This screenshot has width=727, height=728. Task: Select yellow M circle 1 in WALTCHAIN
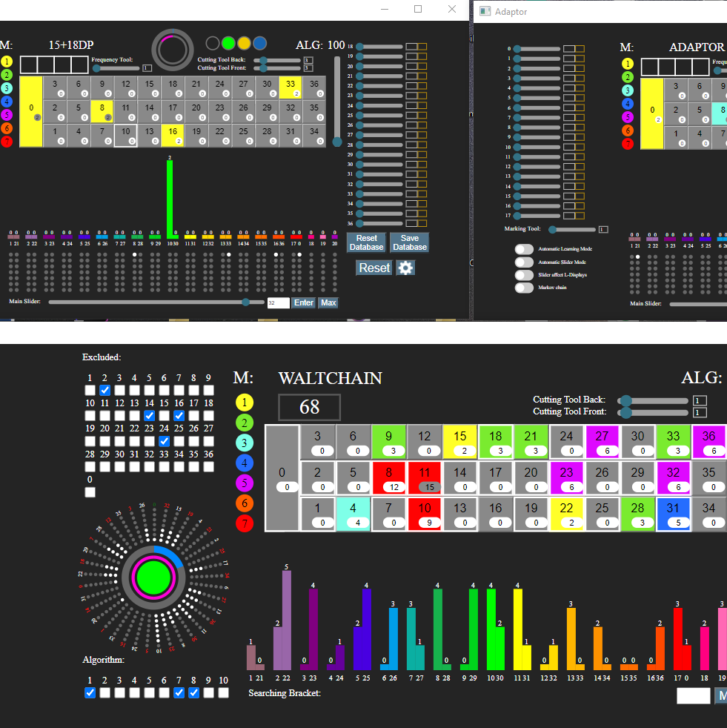(x=244, y=403)
